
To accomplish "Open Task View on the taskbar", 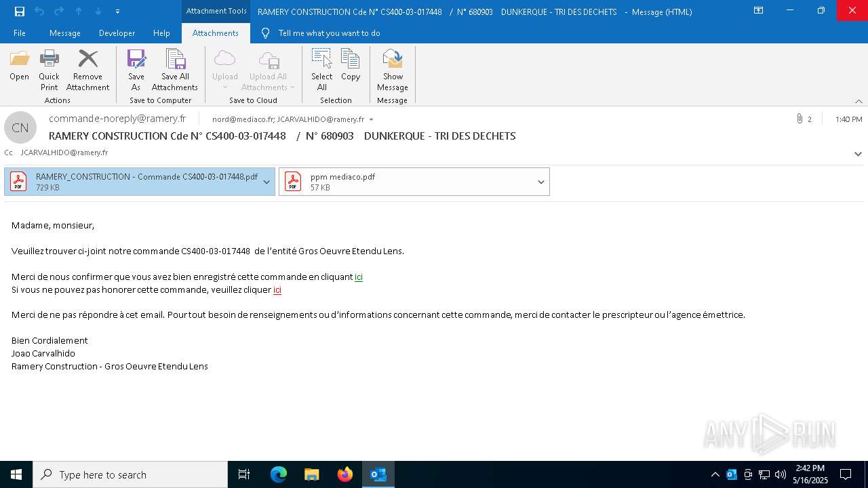I will pos(244,474).
